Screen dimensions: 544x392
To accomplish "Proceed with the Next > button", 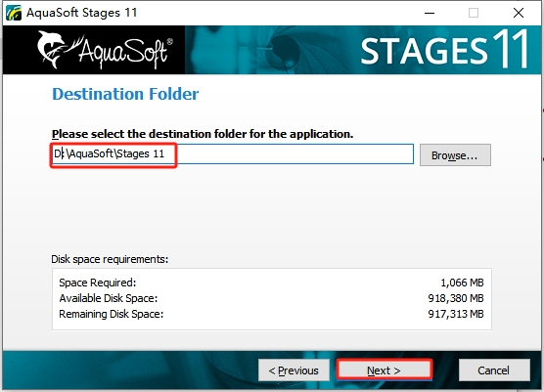I will [385, 370].
